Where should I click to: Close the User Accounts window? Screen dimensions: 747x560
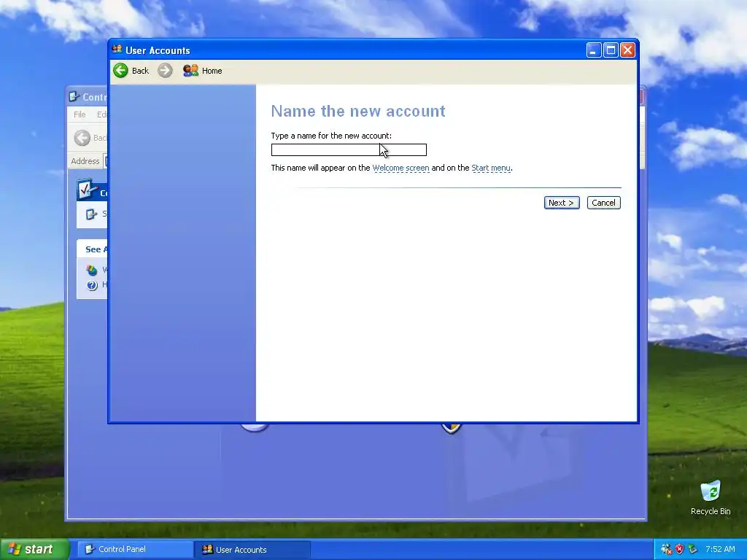(628, 50)
